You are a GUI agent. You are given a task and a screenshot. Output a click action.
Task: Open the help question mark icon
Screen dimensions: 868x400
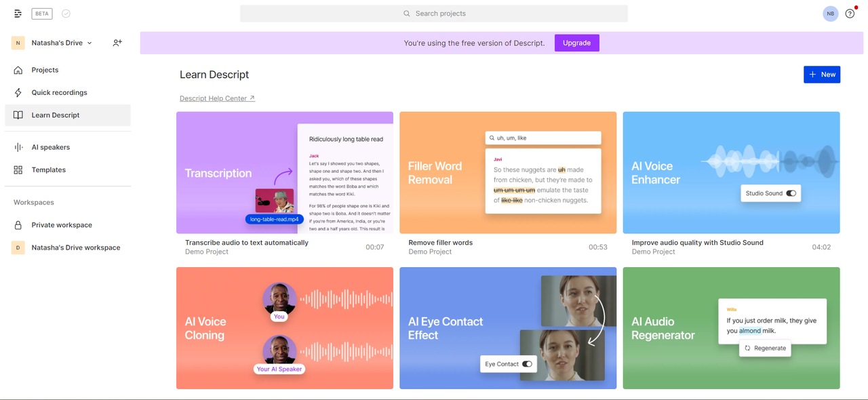[850, 14]
